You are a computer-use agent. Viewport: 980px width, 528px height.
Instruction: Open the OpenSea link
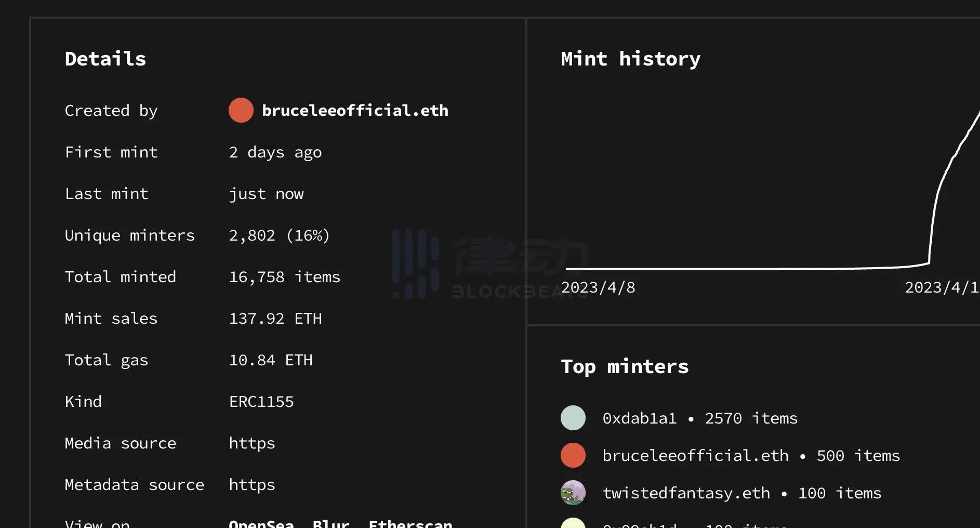tap(261, 524)
